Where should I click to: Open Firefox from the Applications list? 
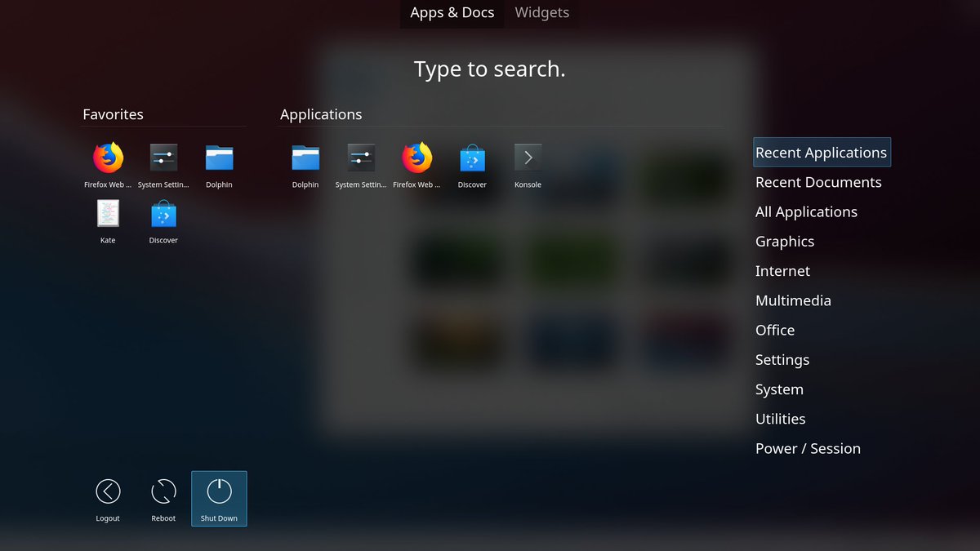pos(416,161)
